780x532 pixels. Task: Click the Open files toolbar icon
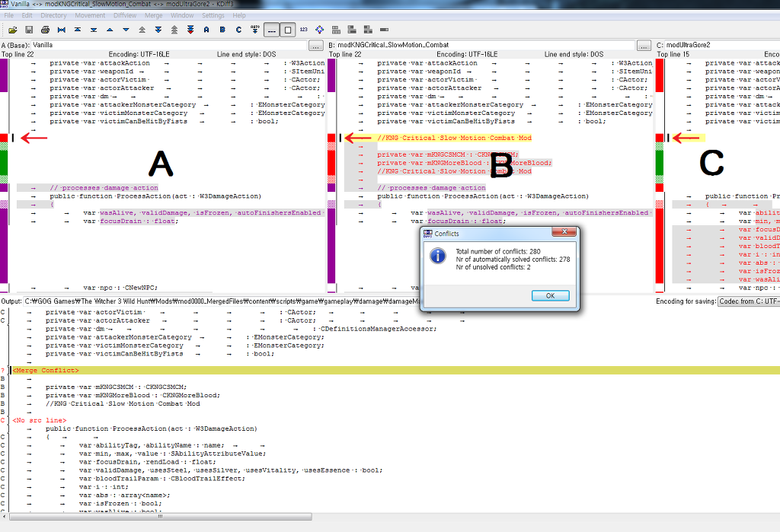point(12,30)
